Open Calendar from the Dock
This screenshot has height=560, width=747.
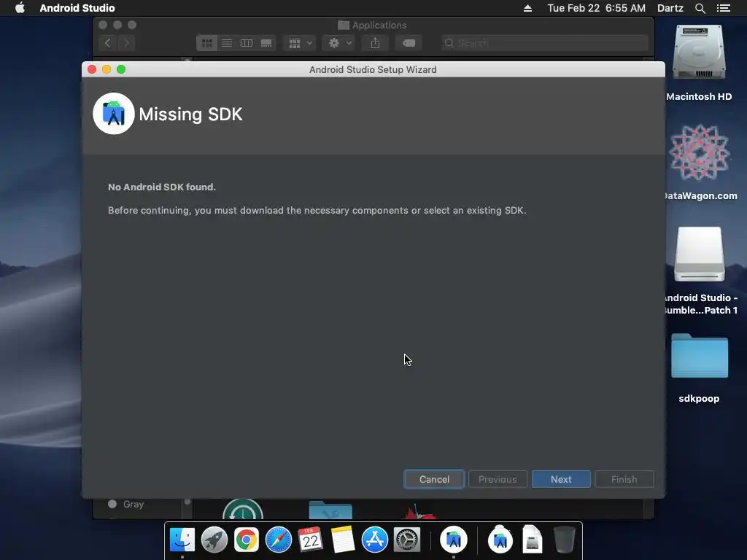310,540
